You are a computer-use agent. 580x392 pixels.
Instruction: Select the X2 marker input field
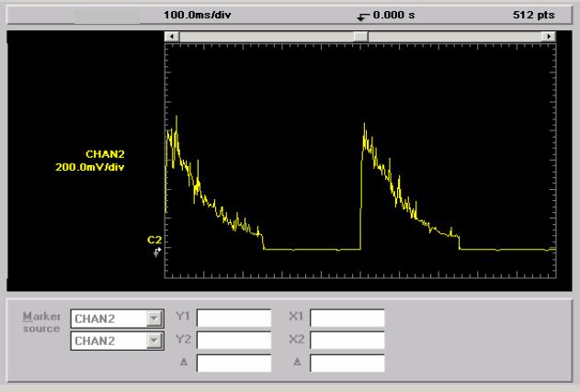tap(347, 342)
